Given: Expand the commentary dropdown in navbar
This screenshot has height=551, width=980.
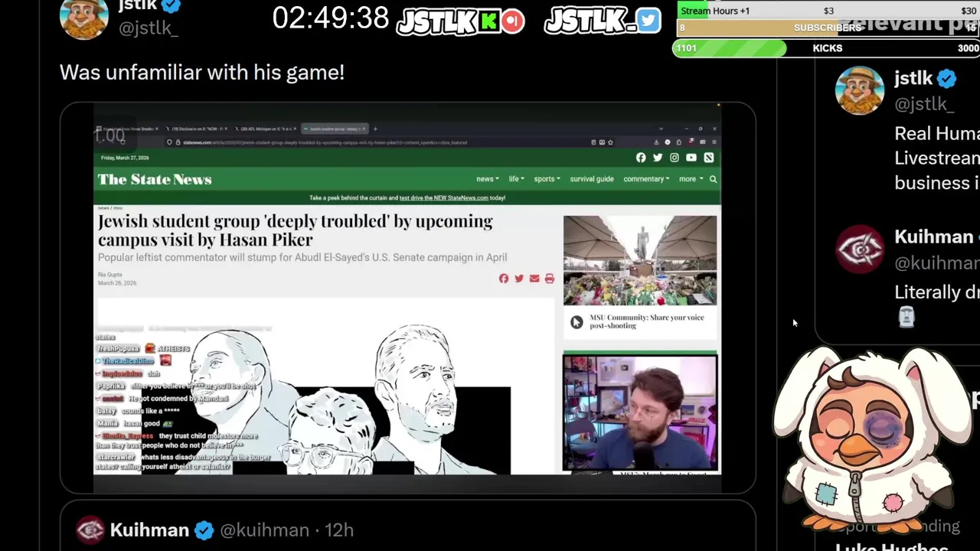Looking at the screenshot, I should pos(646,179).
